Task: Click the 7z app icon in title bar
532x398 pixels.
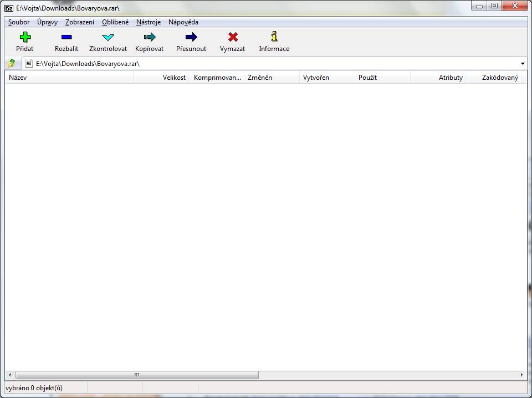Action: (x=9, y=8)
